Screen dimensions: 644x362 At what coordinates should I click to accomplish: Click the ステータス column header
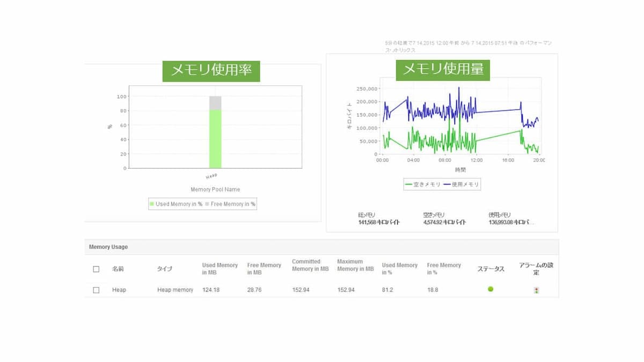tap(491, 269)
